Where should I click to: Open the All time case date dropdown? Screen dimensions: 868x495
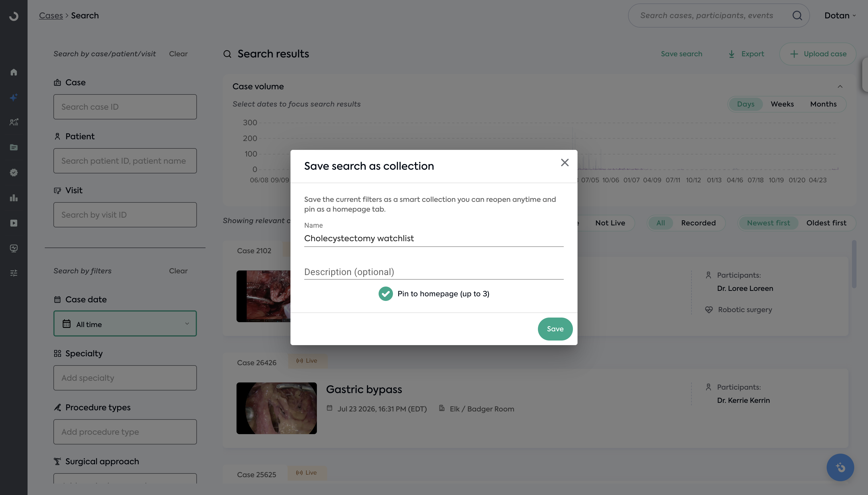(125, 324)
